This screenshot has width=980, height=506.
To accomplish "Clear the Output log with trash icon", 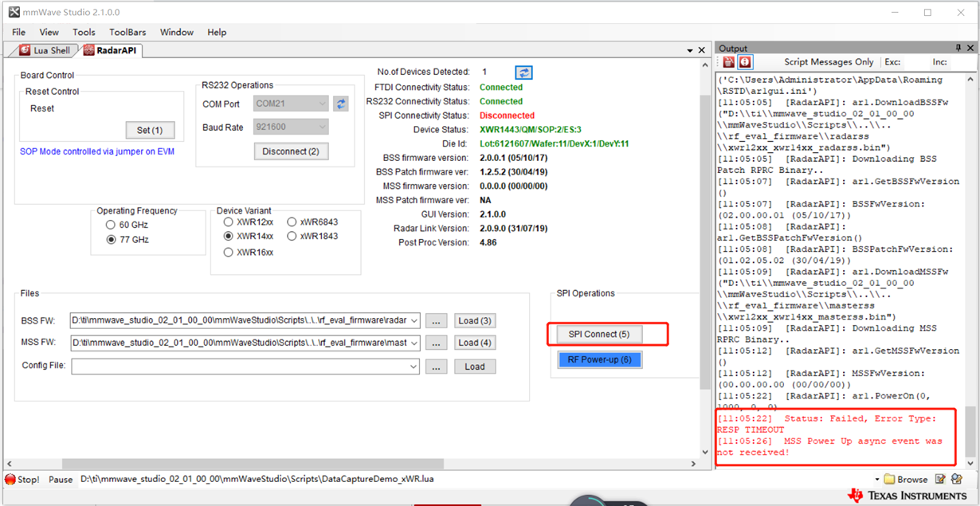I will point(729,61).
